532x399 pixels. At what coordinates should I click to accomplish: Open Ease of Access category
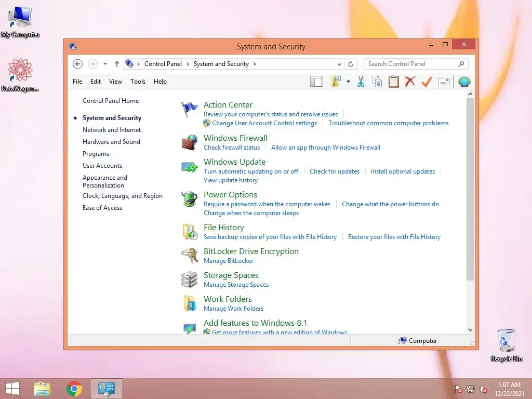tap(102, 208)
